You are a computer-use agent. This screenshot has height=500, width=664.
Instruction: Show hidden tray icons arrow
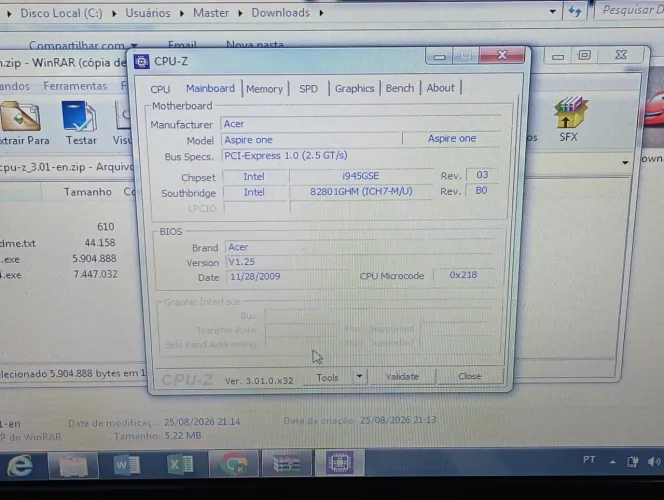[612, 462]
